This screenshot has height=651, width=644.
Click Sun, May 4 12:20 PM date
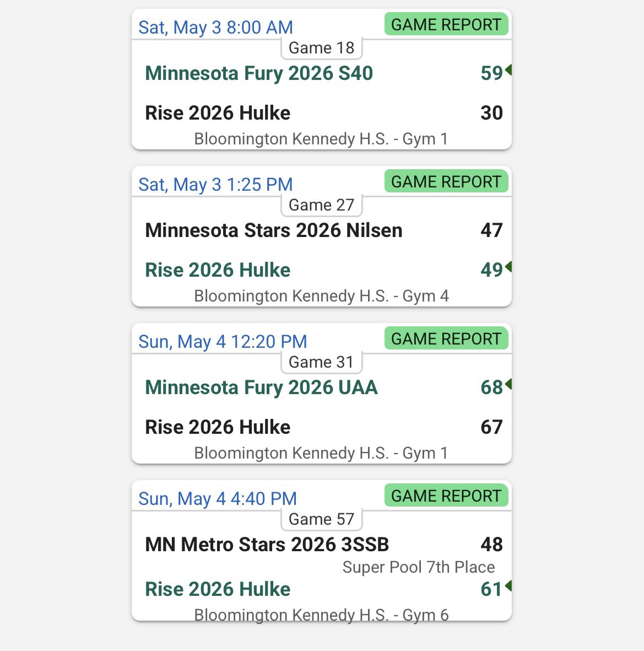click(223, 342)
